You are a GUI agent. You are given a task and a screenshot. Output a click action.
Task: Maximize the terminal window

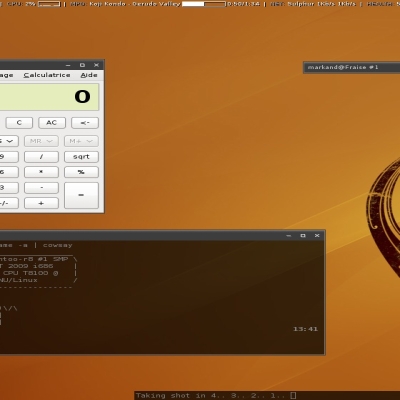tap(303, 236)
